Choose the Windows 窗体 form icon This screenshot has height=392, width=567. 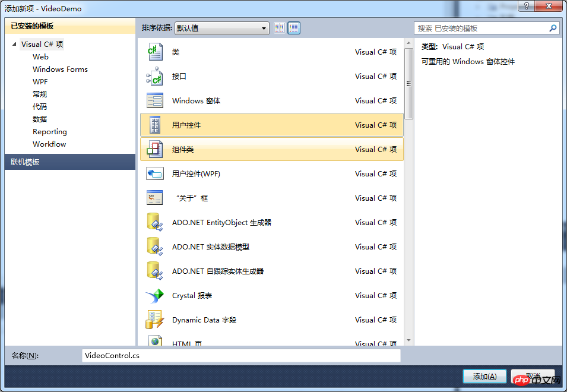155,100
